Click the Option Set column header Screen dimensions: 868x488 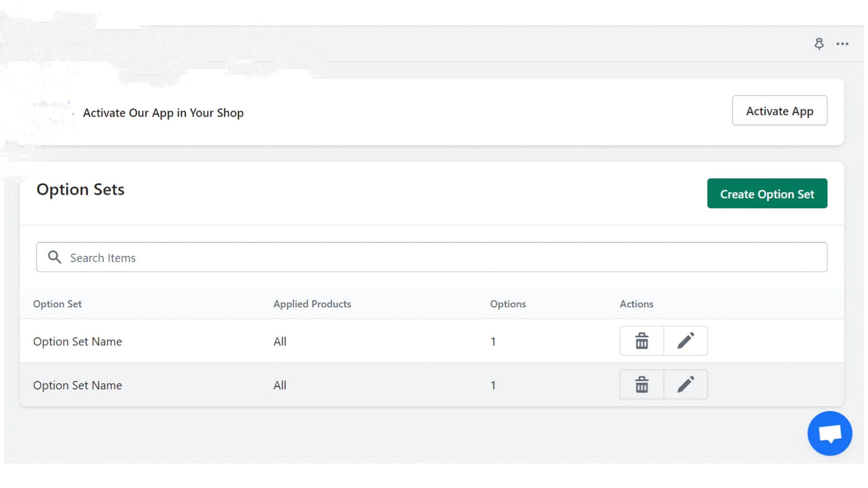(x=58, y=304)
